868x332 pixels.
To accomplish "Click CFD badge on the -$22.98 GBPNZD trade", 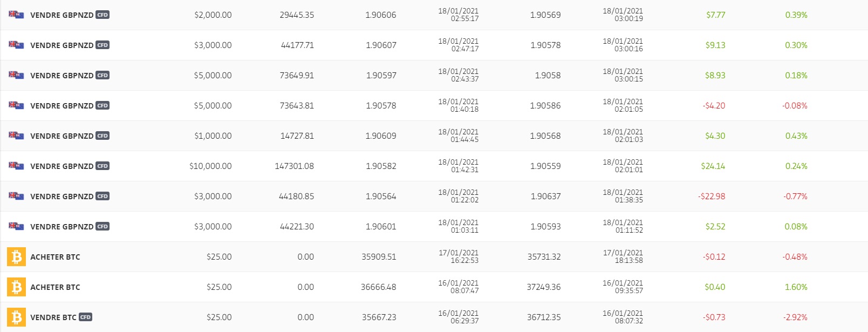I will point(102,196).
